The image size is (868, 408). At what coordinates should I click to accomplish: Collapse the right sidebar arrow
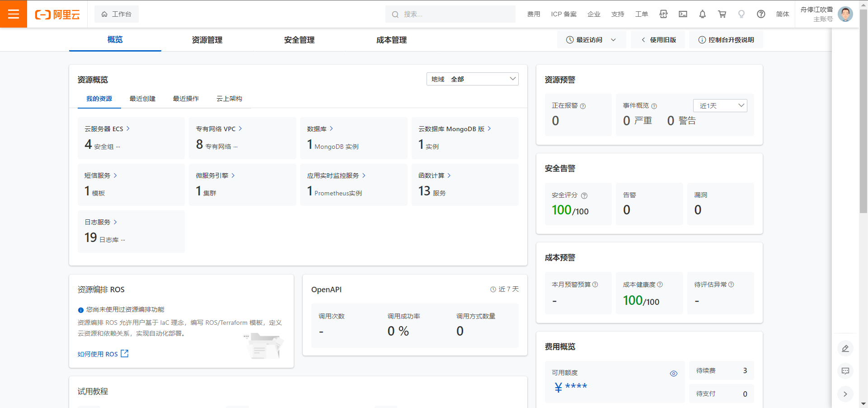click(x=845, y=394)
